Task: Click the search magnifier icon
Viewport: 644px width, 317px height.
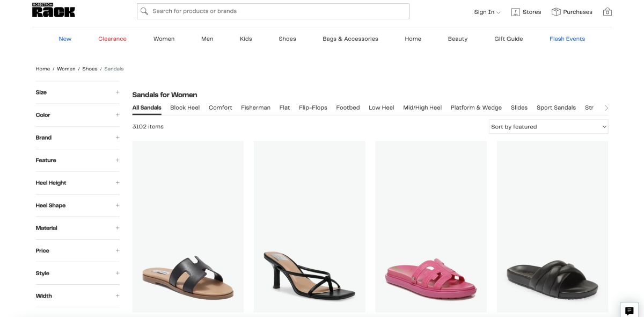Action: coord(144,11)
